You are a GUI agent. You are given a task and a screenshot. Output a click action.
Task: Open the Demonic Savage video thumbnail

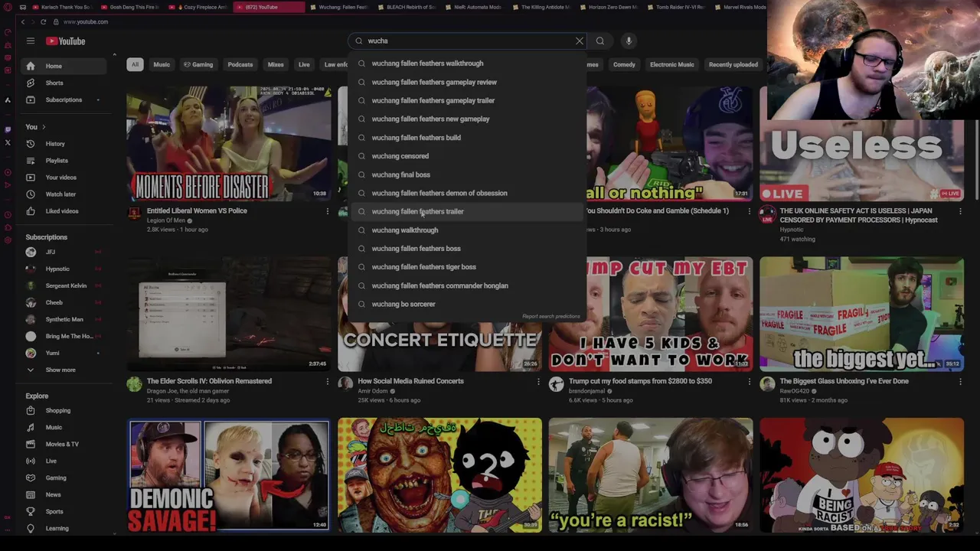pos(228,475)
